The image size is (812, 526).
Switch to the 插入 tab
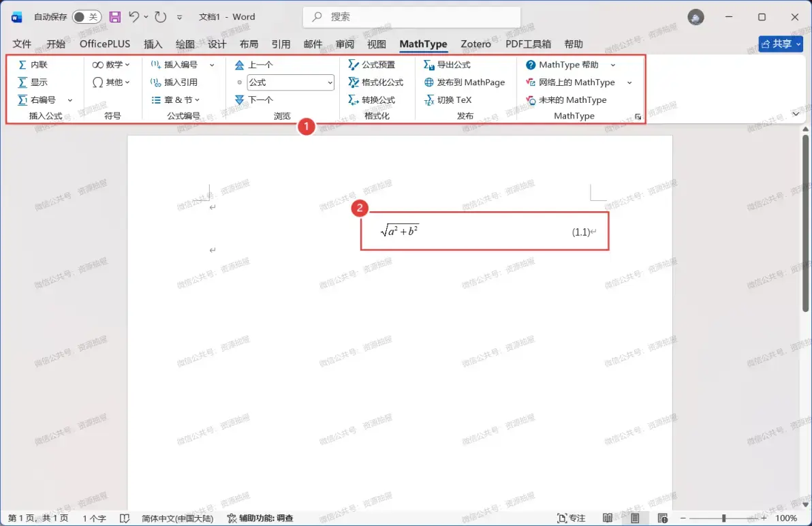153,44
